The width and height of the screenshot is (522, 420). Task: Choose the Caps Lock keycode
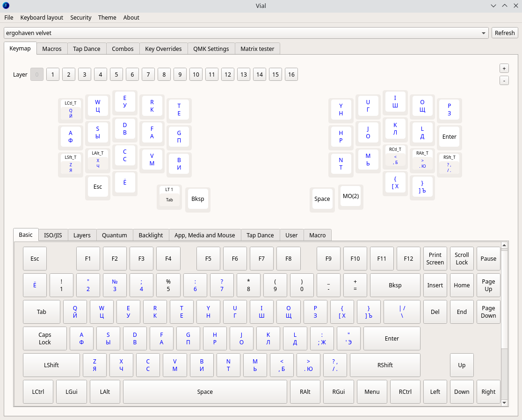(x=45, y=339)
